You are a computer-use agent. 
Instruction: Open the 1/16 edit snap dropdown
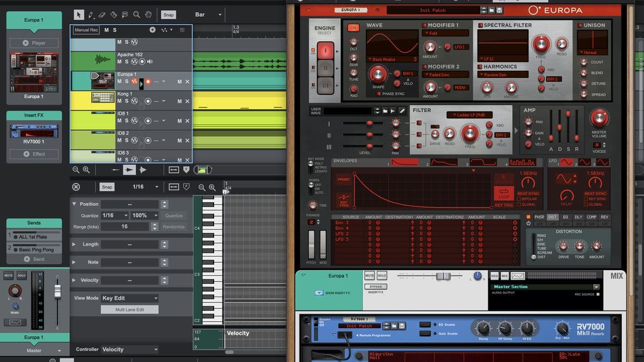146,187
